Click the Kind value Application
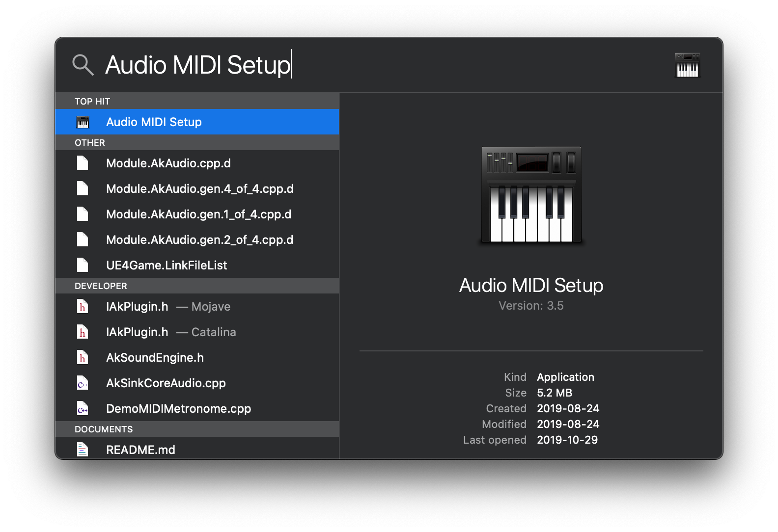 coord(565,377)
